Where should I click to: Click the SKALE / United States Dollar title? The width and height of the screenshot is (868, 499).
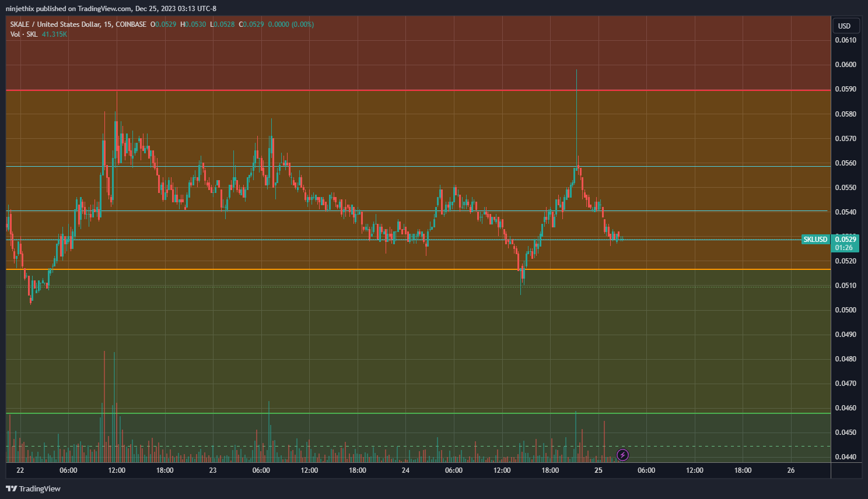[55, 24]
